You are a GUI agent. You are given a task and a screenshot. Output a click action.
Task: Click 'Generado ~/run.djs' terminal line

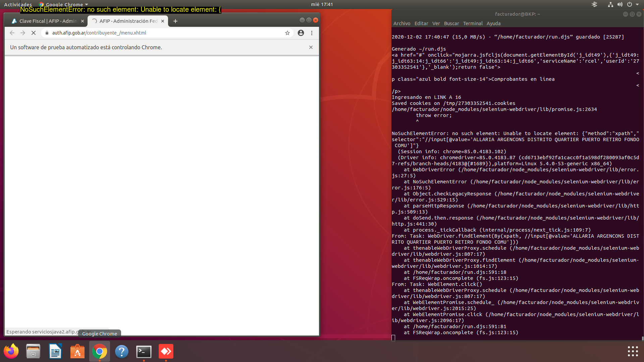419,49
